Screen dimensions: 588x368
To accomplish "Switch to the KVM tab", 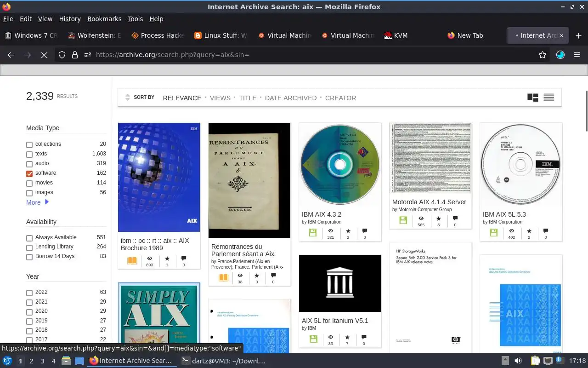I will pos(412,35).
